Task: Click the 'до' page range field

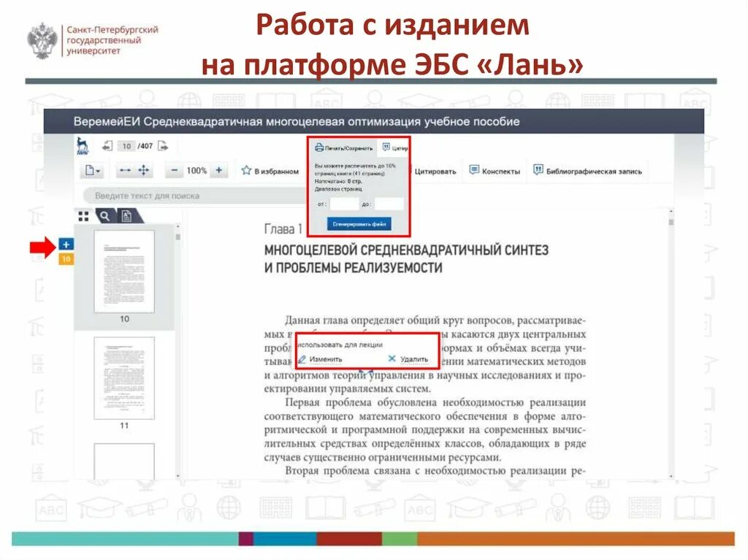Action: 389,204
